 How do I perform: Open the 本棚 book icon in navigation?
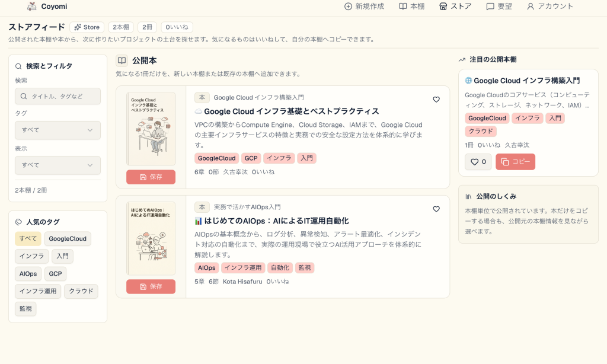(403, 6)
